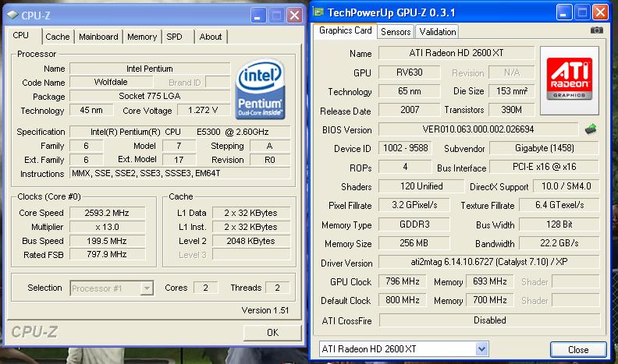This screenshot has height=364, width=618.
Task: Open the Memory tab in CPU-Z
Action: click(142, 37)
